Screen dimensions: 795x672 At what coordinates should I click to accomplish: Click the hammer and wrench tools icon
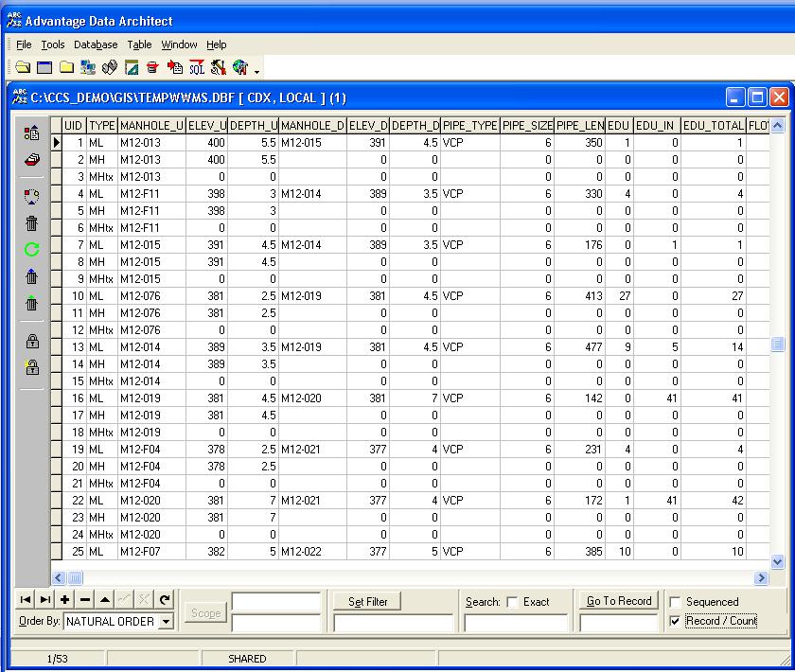tap(219, 67)
